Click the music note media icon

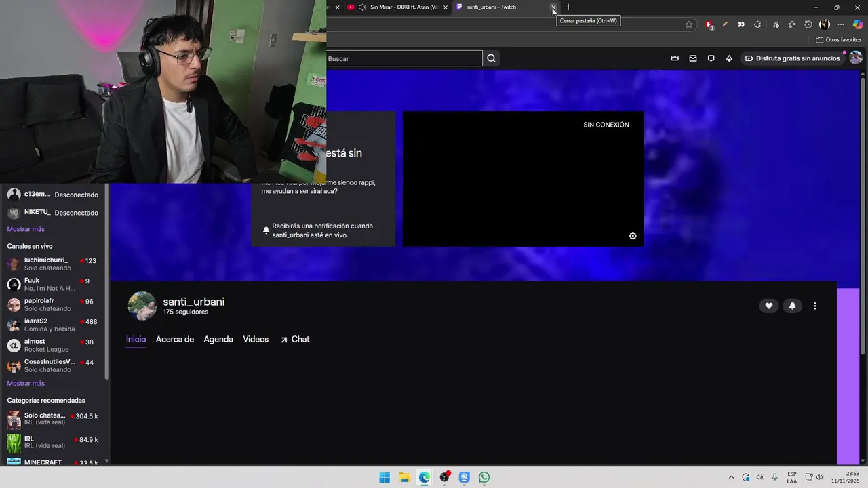(776, 24)
